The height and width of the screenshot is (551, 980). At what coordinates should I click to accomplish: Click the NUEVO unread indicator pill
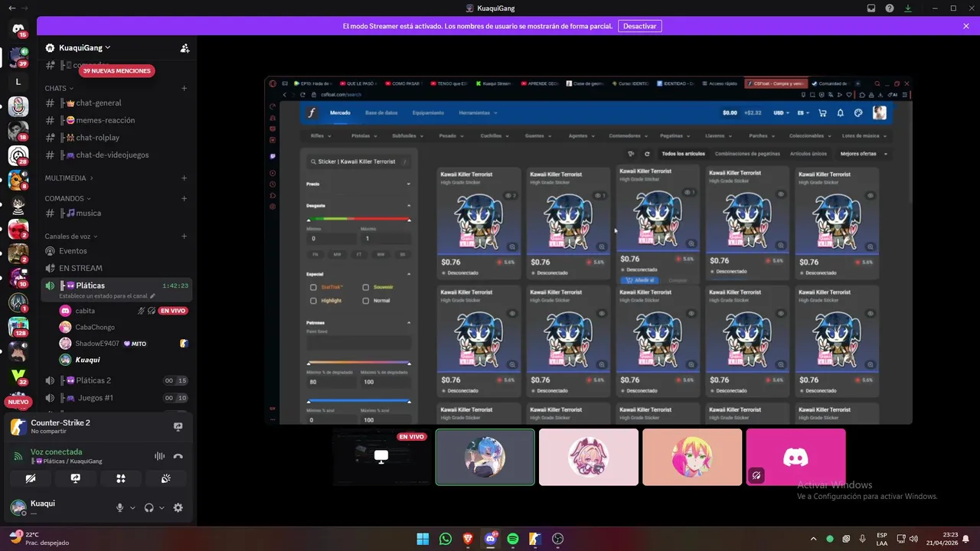tap(18, 402)
